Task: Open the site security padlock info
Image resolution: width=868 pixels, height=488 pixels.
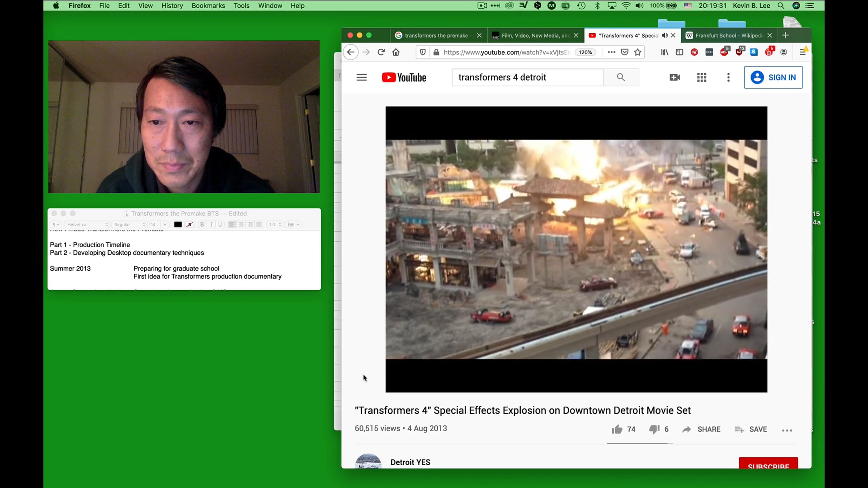Action: coord(436,52)
